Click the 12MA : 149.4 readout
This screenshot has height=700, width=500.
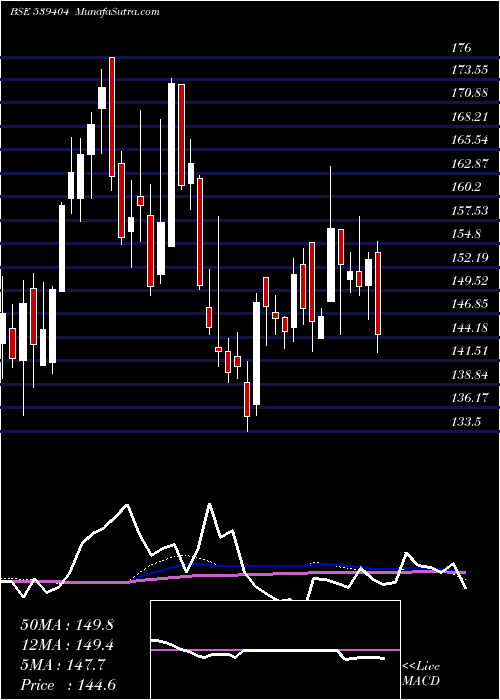click(x=67, y=645)
